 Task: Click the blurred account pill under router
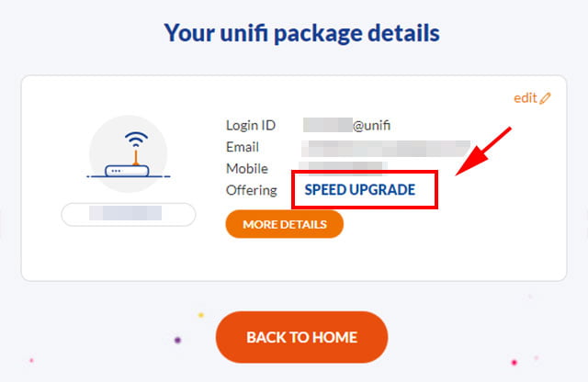pyautogui.click(x=129, y=215)
